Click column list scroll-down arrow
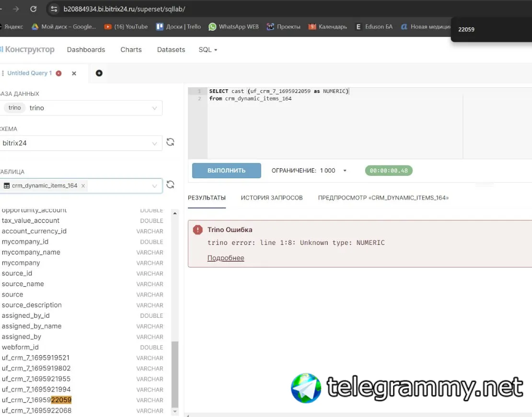The image size is (532, 417). click(x=175, y=411)
